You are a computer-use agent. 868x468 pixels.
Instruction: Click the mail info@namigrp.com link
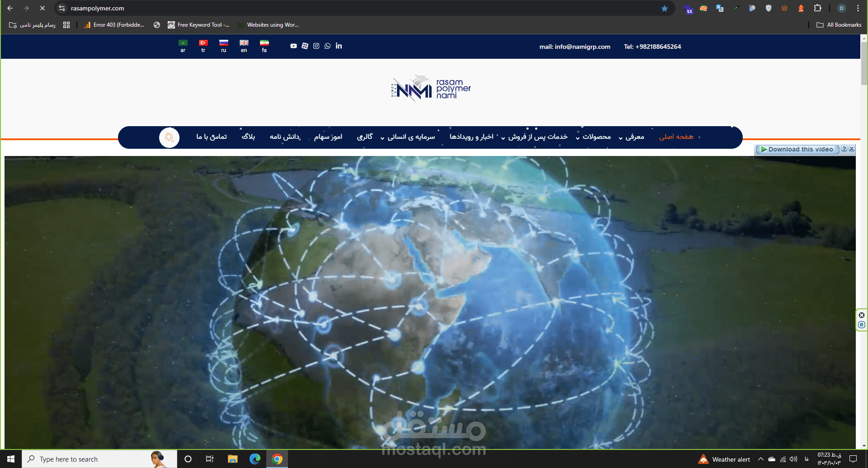pos(575,47)
